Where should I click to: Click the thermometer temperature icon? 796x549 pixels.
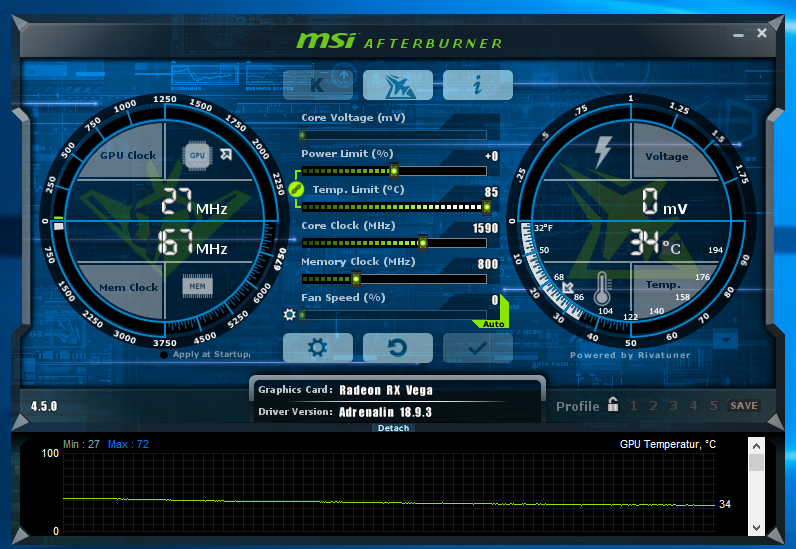click(603, 288)
